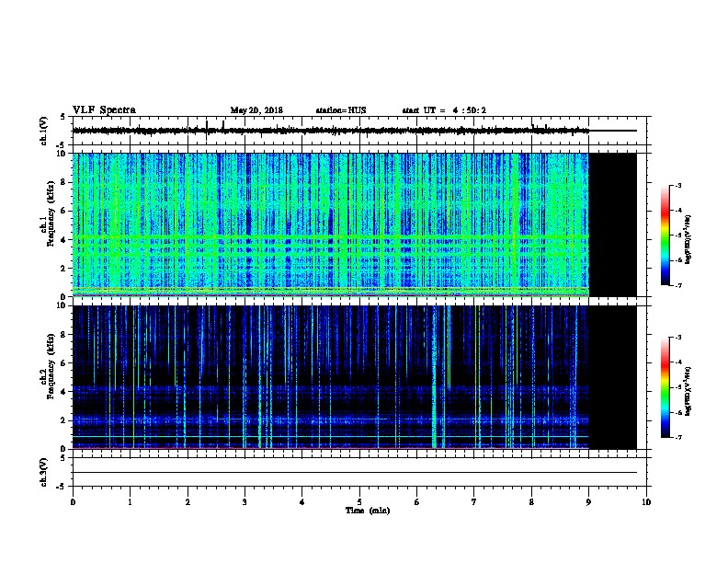Click the time-axis tick label '0'
The width and height of the screenshot is (728, 563).
tap(73, 502)
